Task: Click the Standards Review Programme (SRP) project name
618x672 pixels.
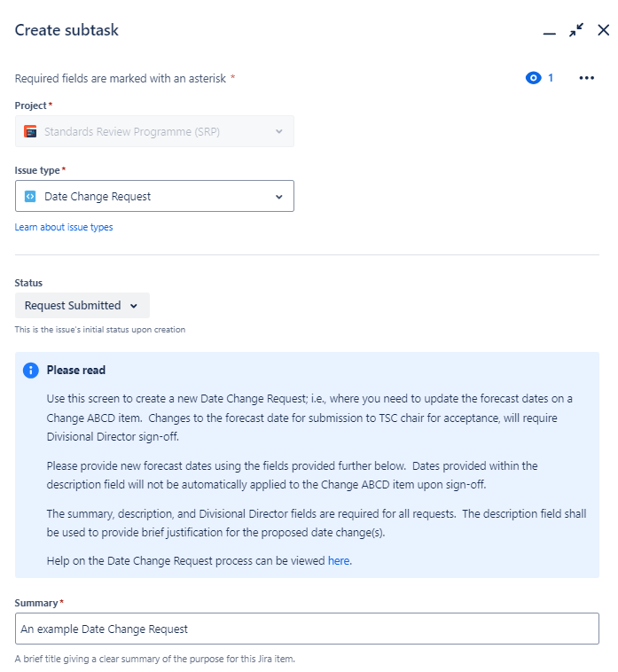Action: point(132,132)
